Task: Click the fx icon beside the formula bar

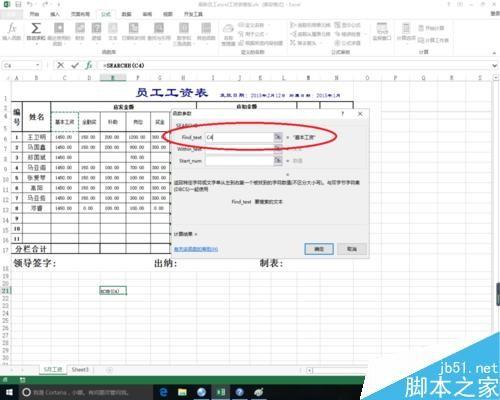Action: tap(89, 65)
